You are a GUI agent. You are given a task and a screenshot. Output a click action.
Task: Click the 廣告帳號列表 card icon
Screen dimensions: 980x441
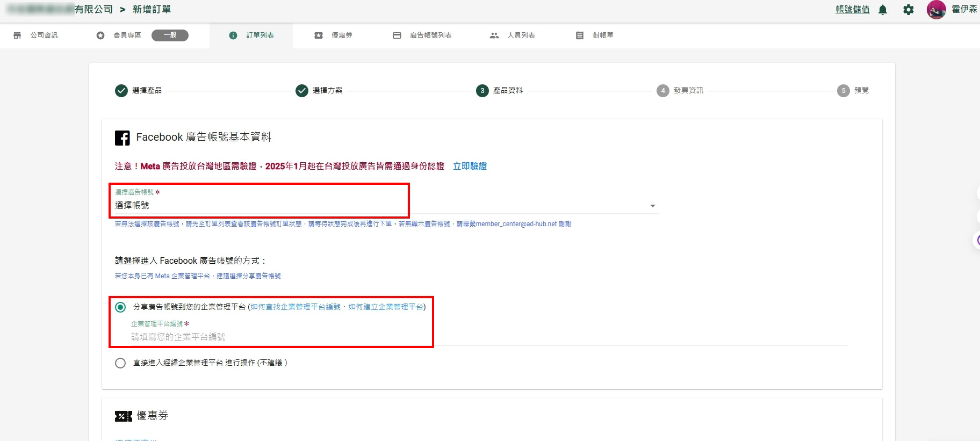click(397, 35)
